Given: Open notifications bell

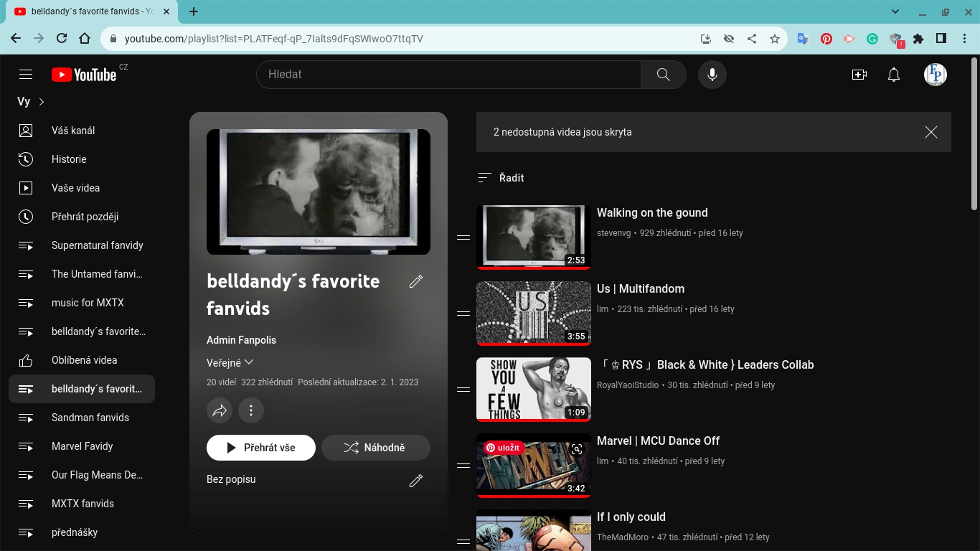Looking at the screenshot, I should [x=894, y=75].
